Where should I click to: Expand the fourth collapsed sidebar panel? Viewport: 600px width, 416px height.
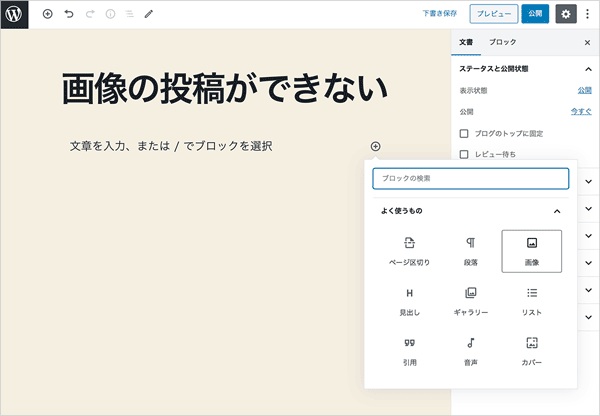coord(589,263)
